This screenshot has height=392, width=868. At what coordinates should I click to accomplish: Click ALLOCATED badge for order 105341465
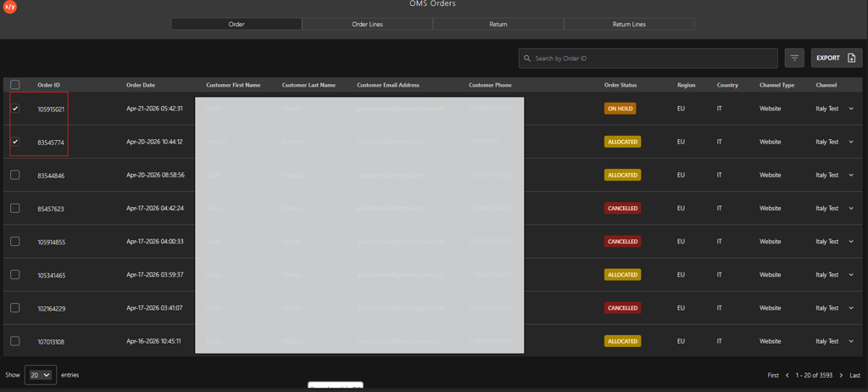click(622, 274)
